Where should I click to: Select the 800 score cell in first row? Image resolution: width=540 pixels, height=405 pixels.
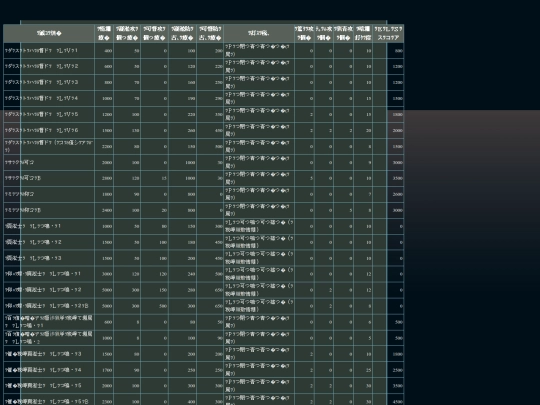coord(395,51)
